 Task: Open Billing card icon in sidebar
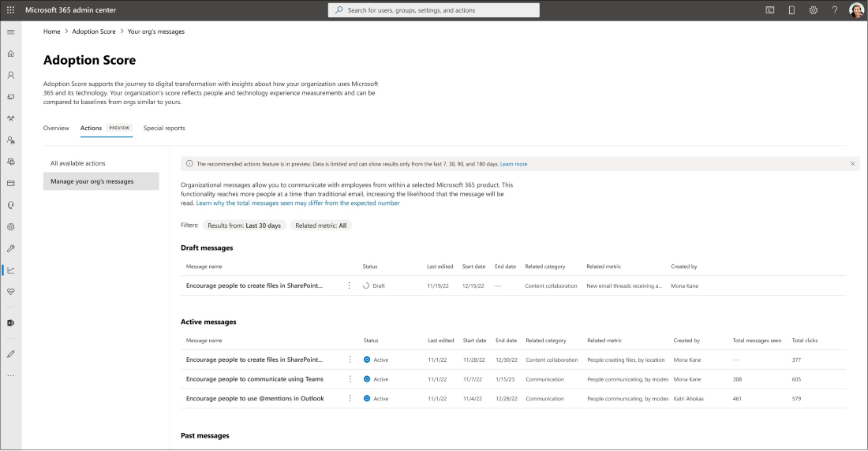(x=10, y=183)
